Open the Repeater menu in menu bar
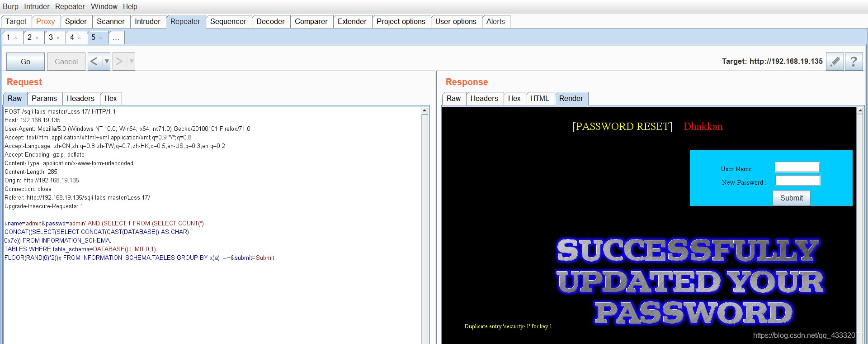Image resolution: width=868 pixels, height=344 pixels. (70, 6)
